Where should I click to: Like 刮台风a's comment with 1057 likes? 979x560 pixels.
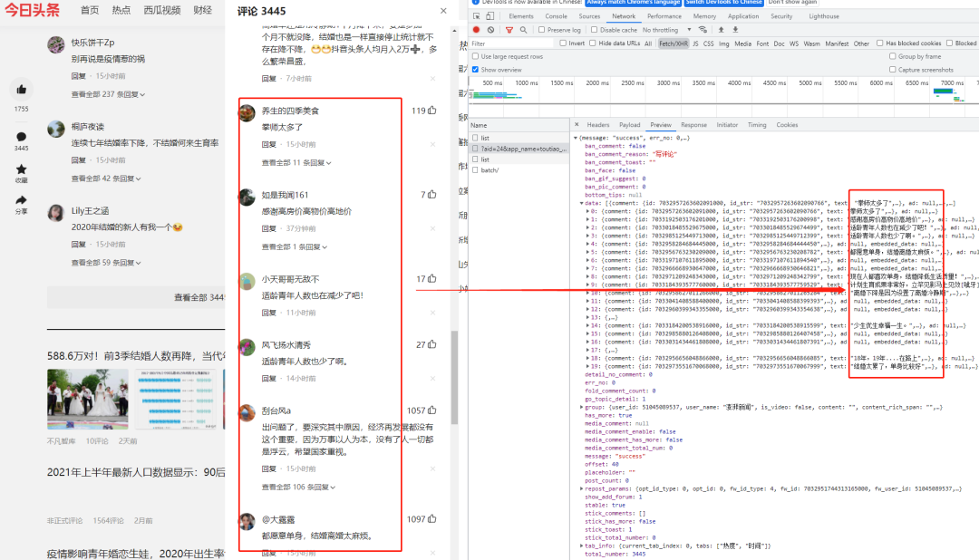click(432, 410)
